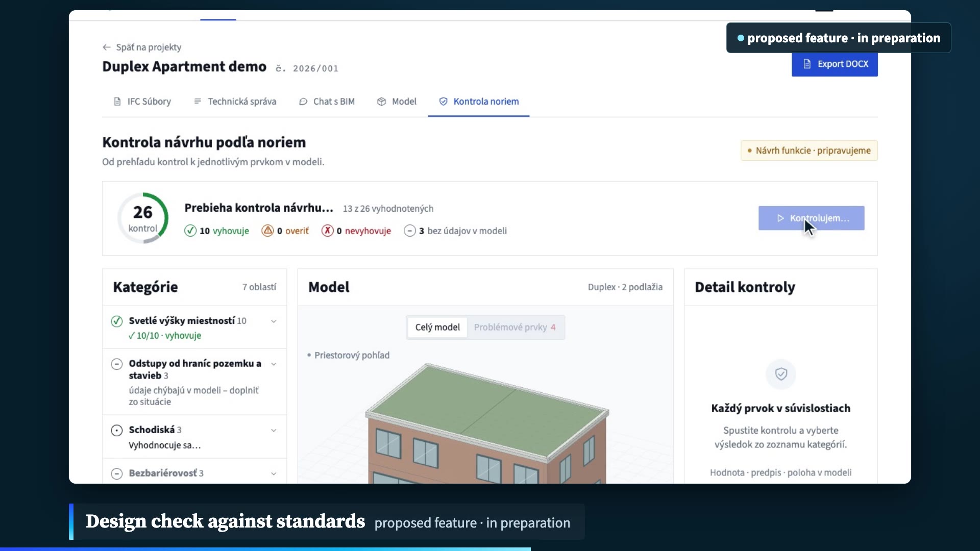Screen dimensions: 980x551
Task: Switch model view to Problémové prvky
Action: pos(515,327)
